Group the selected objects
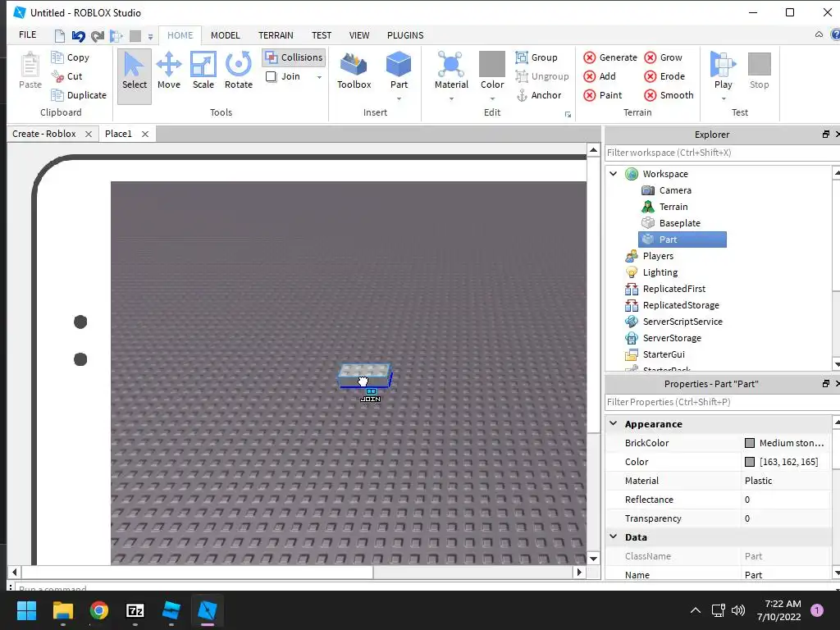Image resolution: width=840 pixels, height=630 pixels. pyautogui.click(x=536, y=57)
